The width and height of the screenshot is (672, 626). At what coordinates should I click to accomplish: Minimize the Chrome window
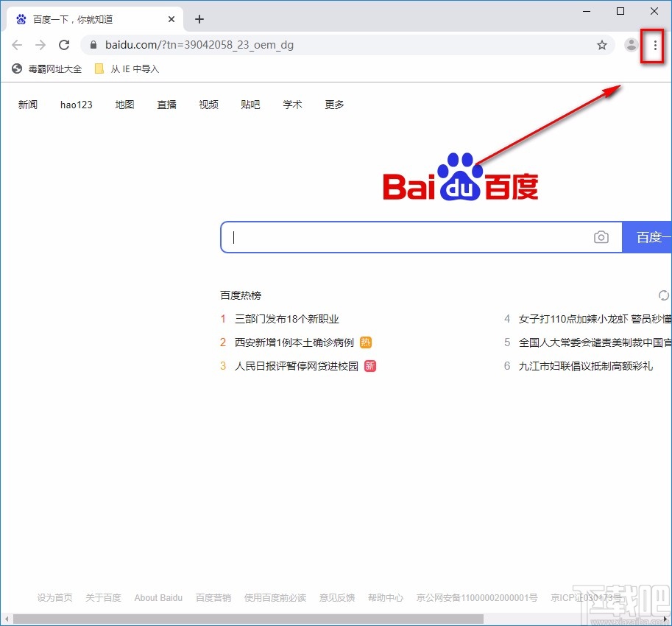[587, 11]
